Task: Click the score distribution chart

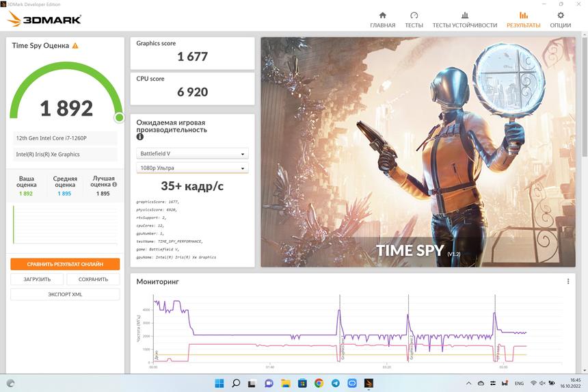Action: pyautogui.click(x=65, y=224)
